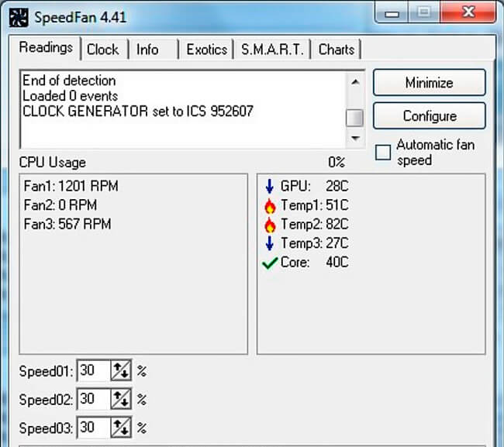The image size is (504, 447).
Task: Click the 'GPU: 28C' temperature text
Action: coord(314,186)
